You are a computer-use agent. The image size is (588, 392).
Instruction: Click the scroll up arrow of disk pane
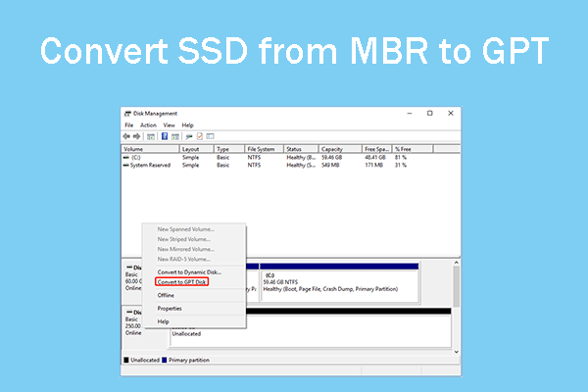coord(457,263)
